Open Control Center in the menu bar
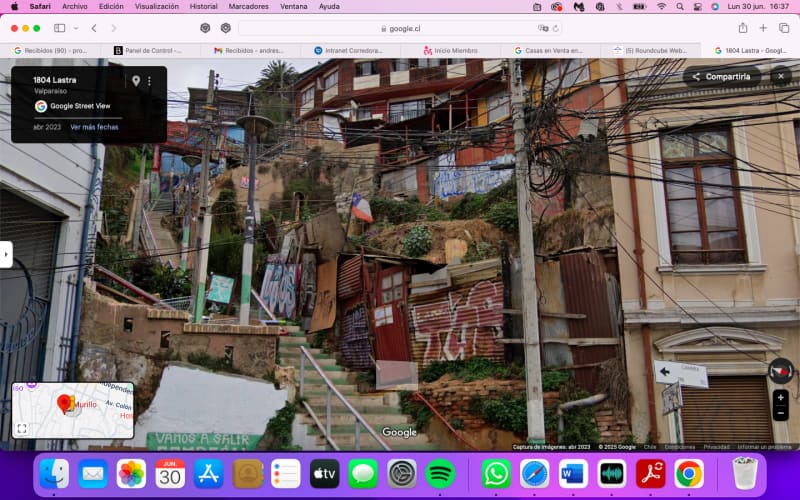Image resolution: width=800 pixels, height=500 pixels. point(697,7)
